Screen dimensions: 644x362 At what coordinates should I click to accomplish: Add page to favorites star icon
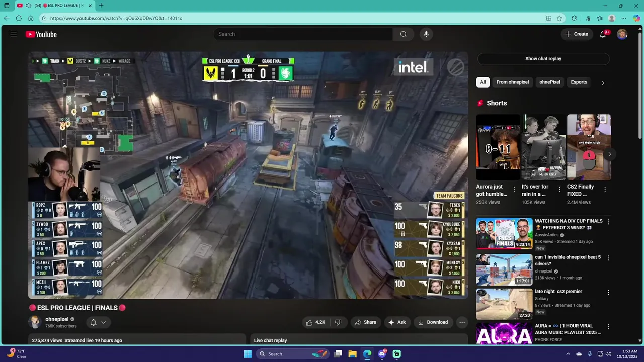[559, 18]
